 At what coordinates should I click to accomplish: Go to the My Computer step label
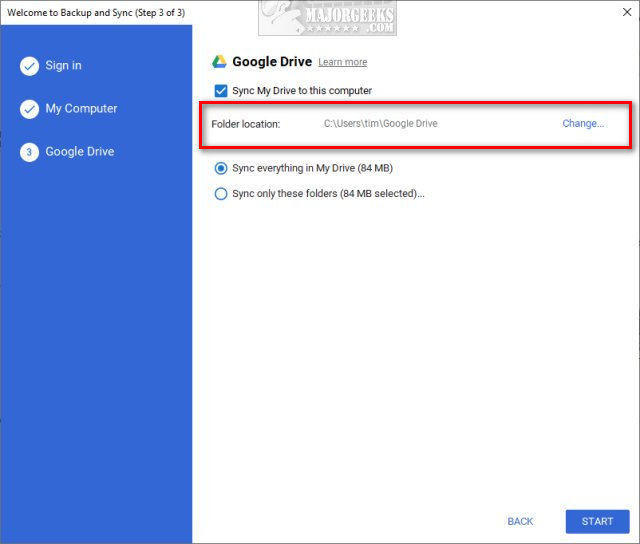tap(81, 109)
